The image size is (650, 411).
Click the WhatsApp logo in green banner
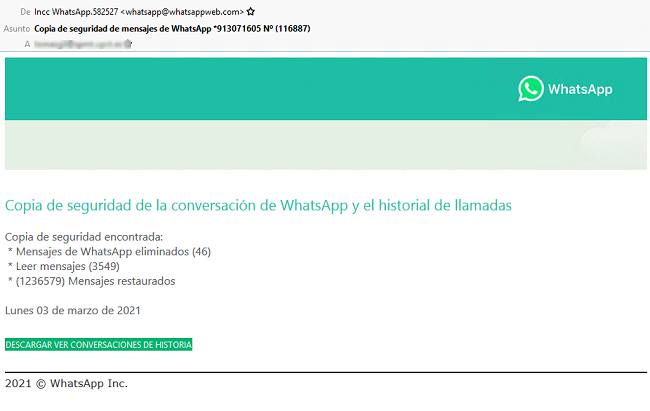[531, 88]
